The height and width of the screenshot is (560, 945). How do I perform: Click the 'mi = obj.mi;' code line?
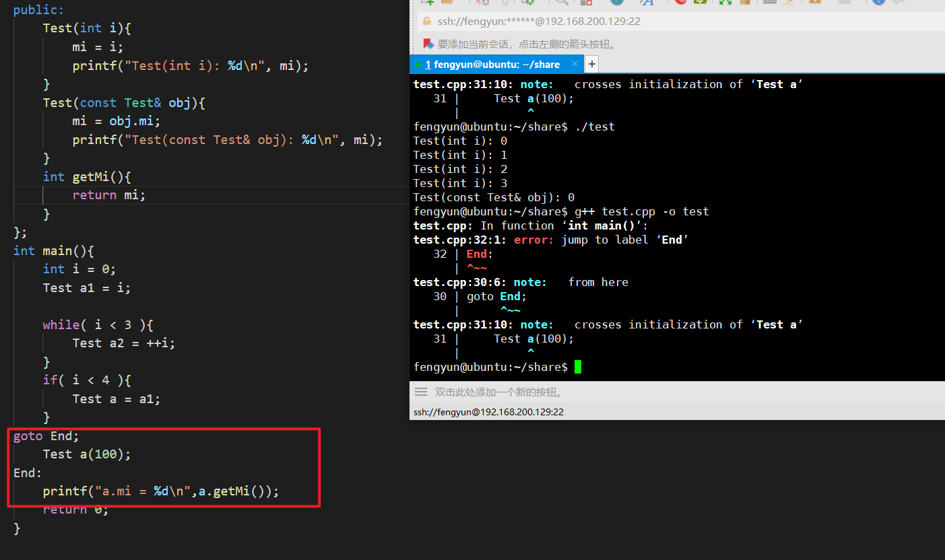click(117, 121)
